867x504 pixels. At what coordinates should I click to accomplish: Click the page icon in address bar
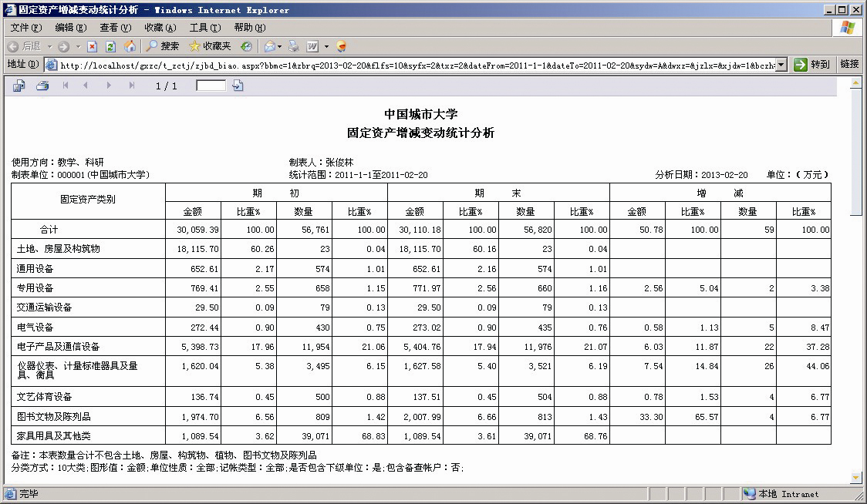coord(52,65)
